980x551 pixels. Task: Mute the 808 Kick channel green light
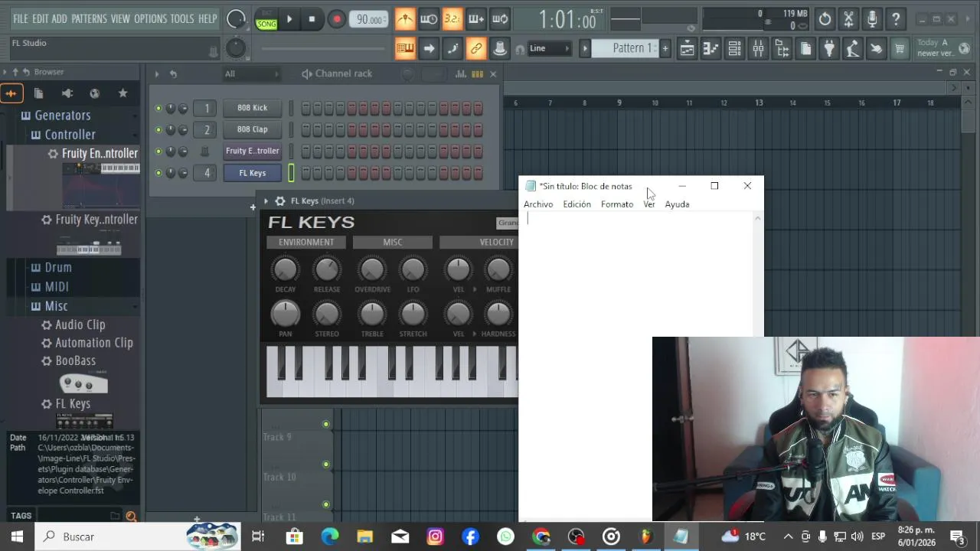coord(158,109)
